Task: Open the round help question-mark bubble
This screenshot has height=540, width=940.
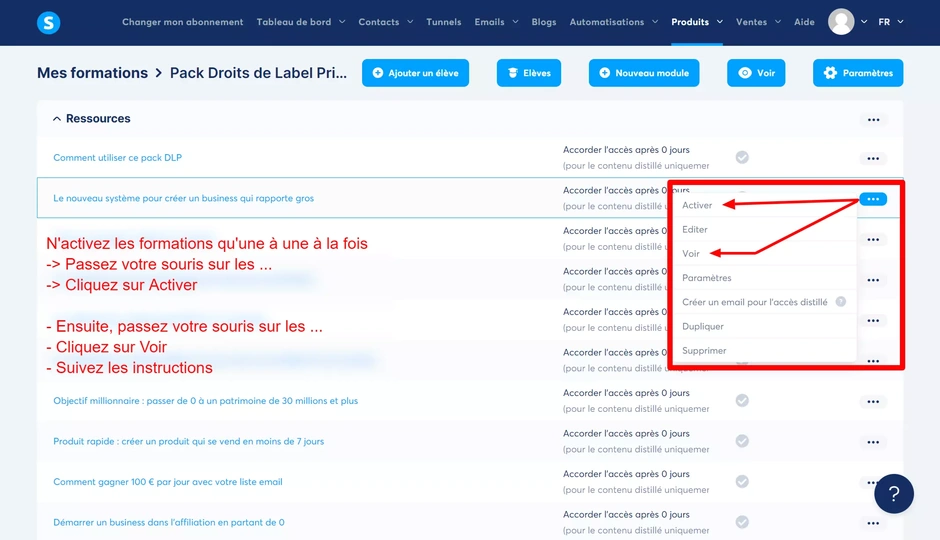Action: point(893,494)
